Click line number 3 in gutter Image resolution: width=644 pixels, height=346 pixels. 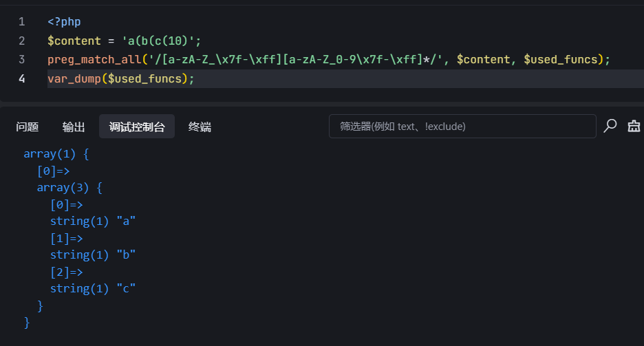point(22,60)
